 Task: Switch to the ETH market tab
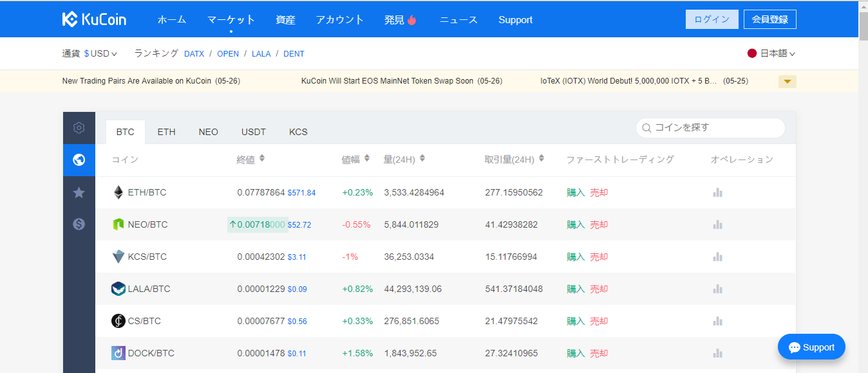point(167,132)
